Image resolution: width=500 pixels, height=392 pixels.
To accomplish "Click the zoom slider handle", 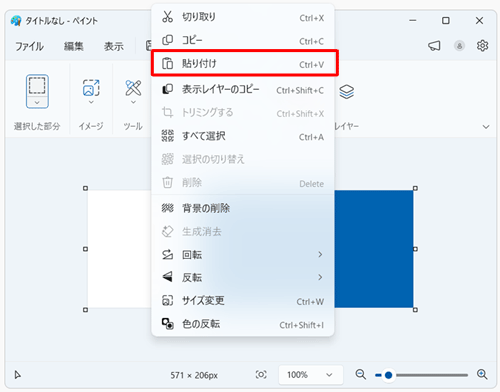I will 388,375.
